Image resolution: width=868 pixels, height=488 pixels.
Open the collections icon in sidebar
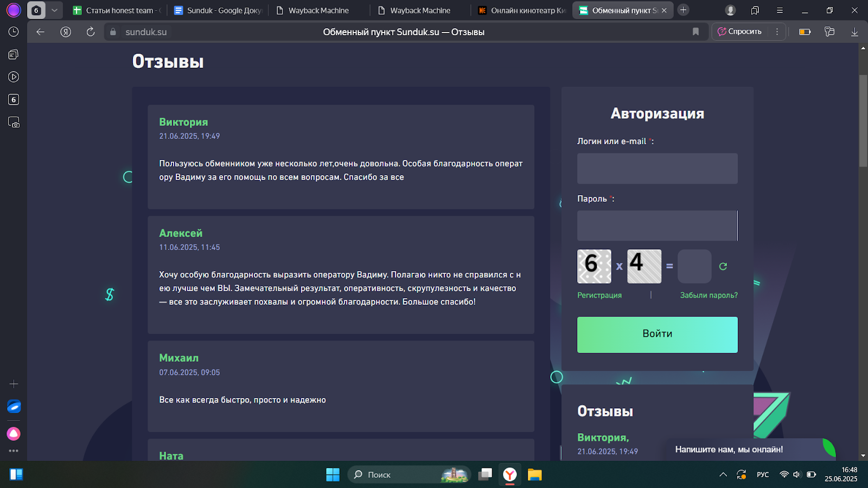[14, 54]
